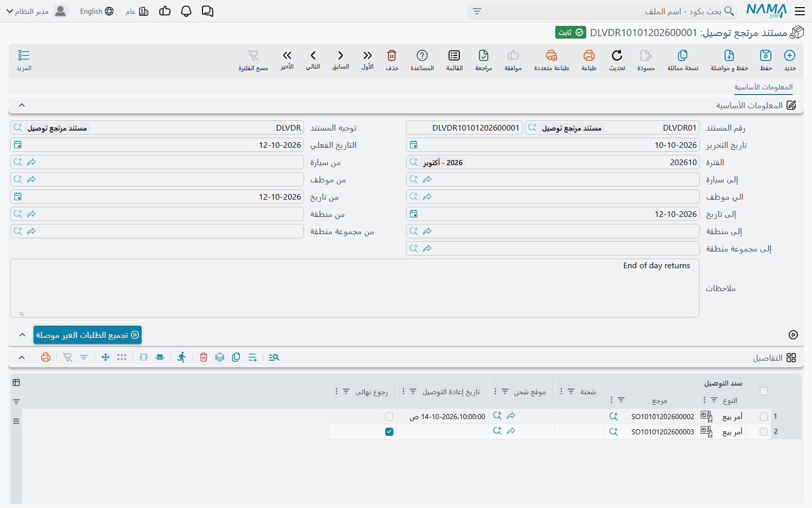Collapse the المعلومات الأساسية section

(22, 105)
